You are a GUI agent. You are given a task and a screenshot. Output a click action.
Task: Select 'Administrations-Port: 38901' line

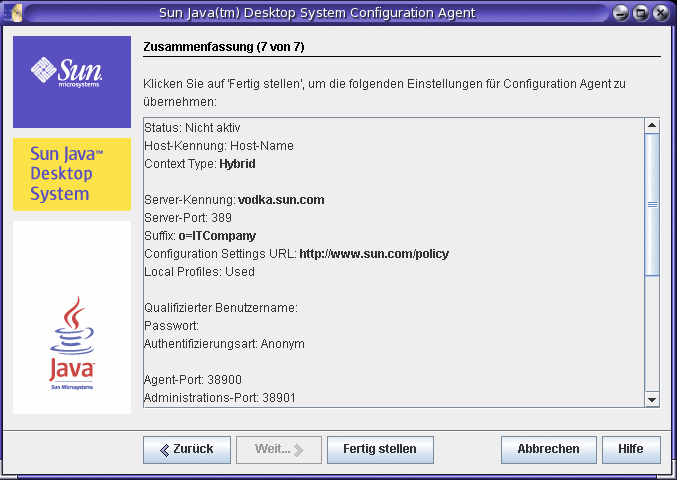[220, 398]
